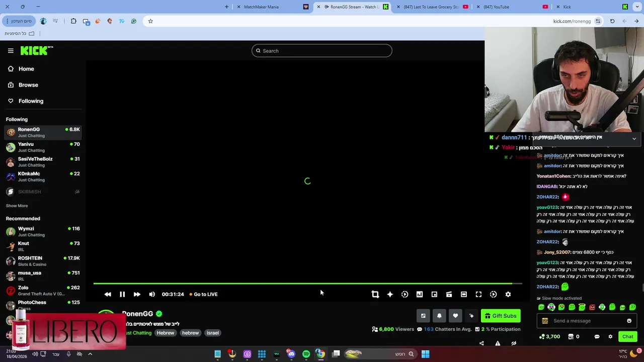Open the chat shop icon showing 0
The height and width of the screenshot is (362, 644).
point(574,337)
